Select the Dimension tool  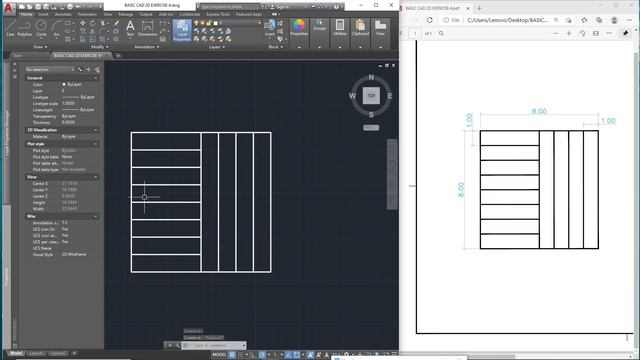point(147,28)
